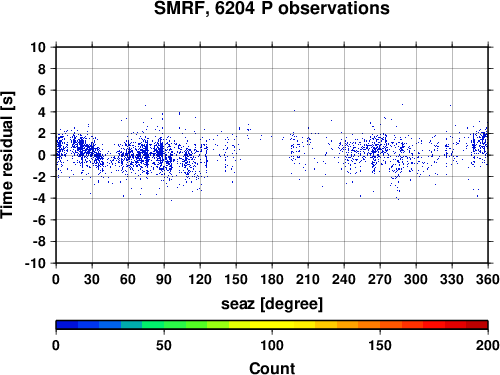Click the -10 tick label on the y-axis

35,263
